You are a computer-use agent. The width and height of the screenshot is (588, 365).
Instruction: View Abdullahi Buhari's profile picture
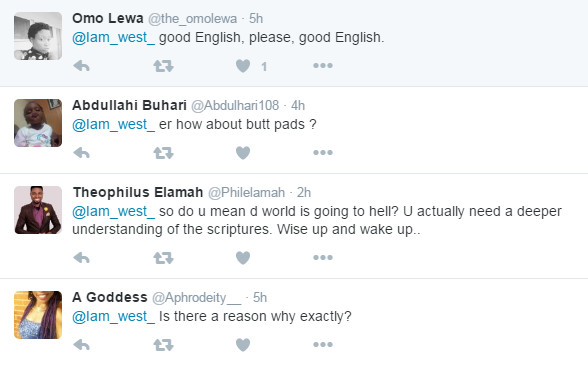(38, 123)
